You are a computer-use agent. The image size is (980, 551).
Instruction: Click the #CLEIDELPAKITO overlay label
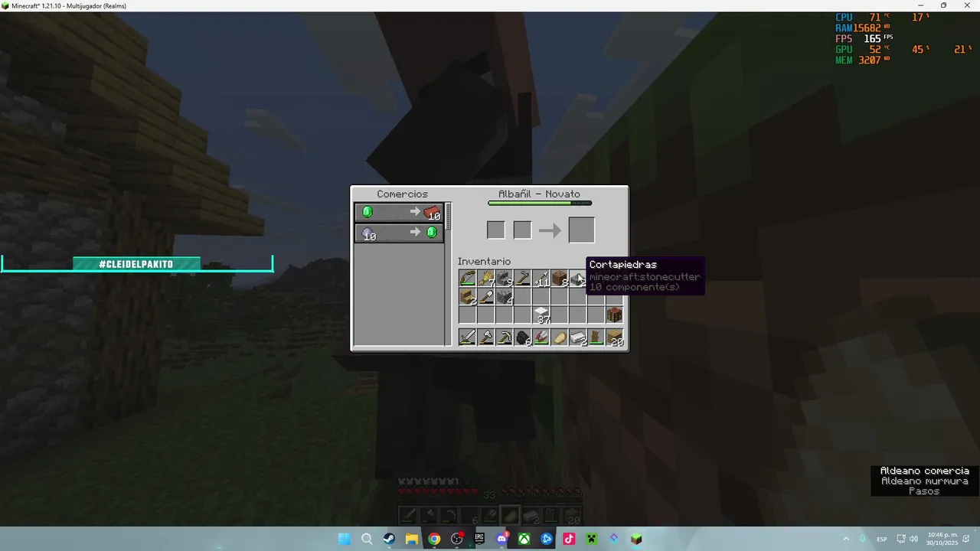(136, 264)
